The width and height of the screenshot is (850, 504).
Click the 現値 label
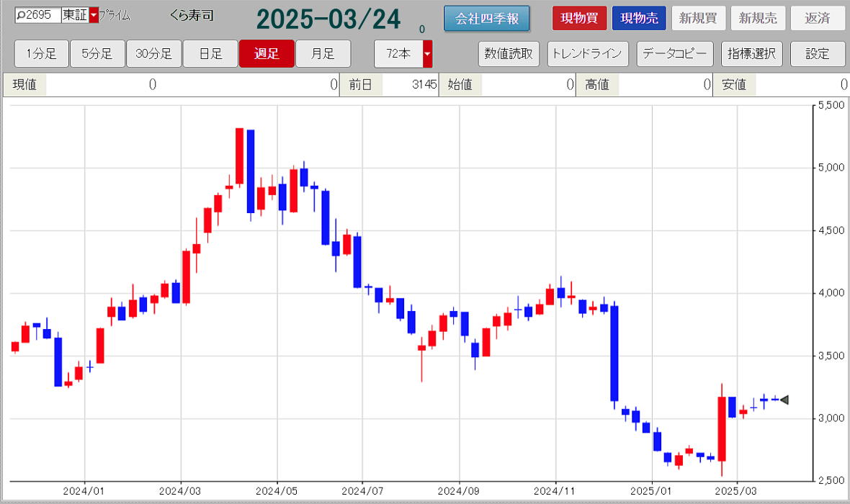pyautogui.click(x=24, y=84)
